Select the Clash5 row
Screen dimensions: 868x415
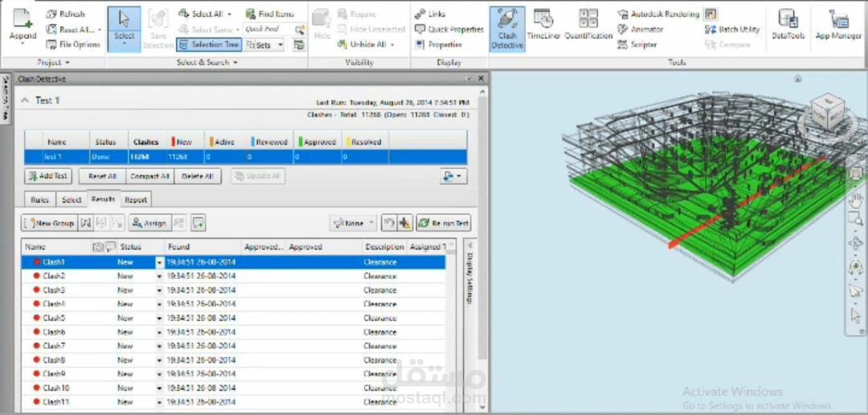pyautogui.click(x=233, y=318)
